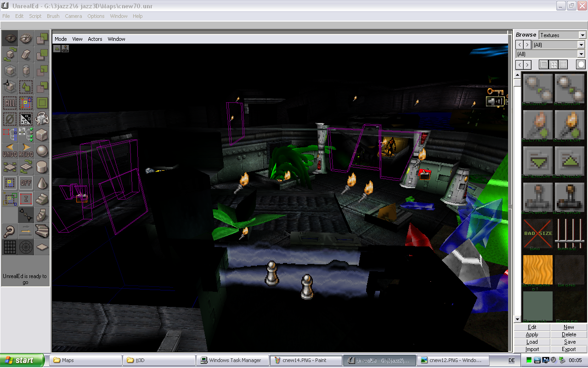Click the grid icon in toolbox

(10, 247)
